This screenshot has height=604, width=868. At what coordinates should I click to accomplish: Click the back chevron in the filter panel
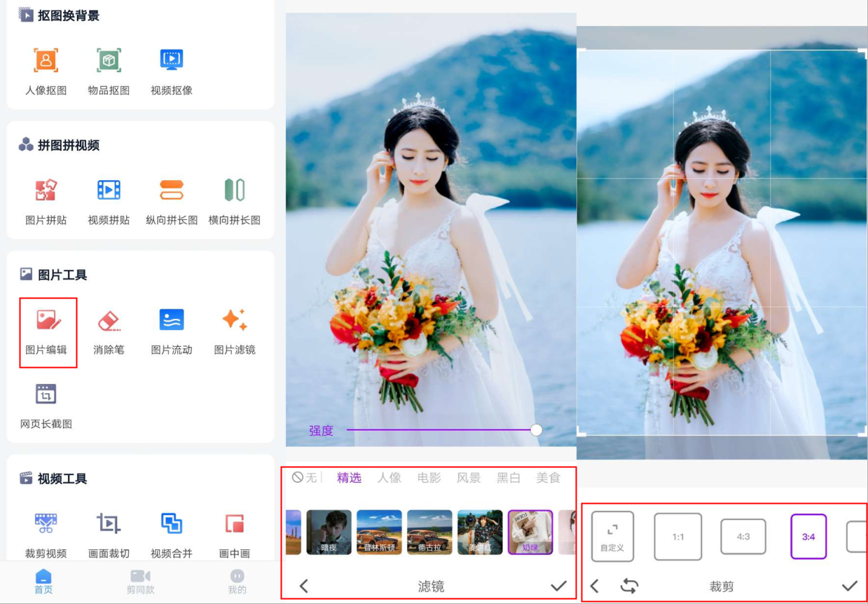303,584
